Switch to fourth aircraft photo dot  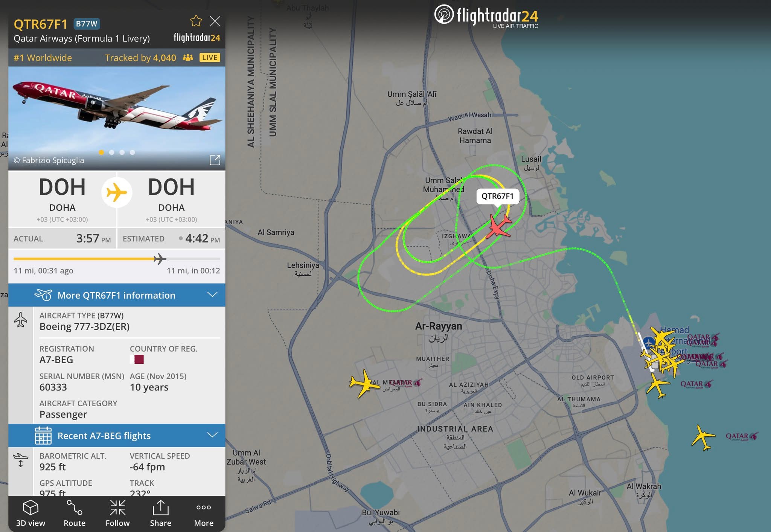(x=132, y=152)
